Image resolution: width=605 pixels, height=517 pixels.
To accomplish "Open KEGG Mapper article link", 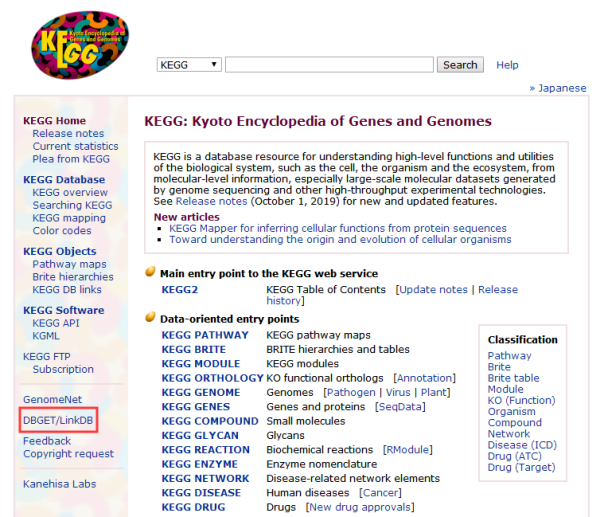I will click(x=338, y=228).
